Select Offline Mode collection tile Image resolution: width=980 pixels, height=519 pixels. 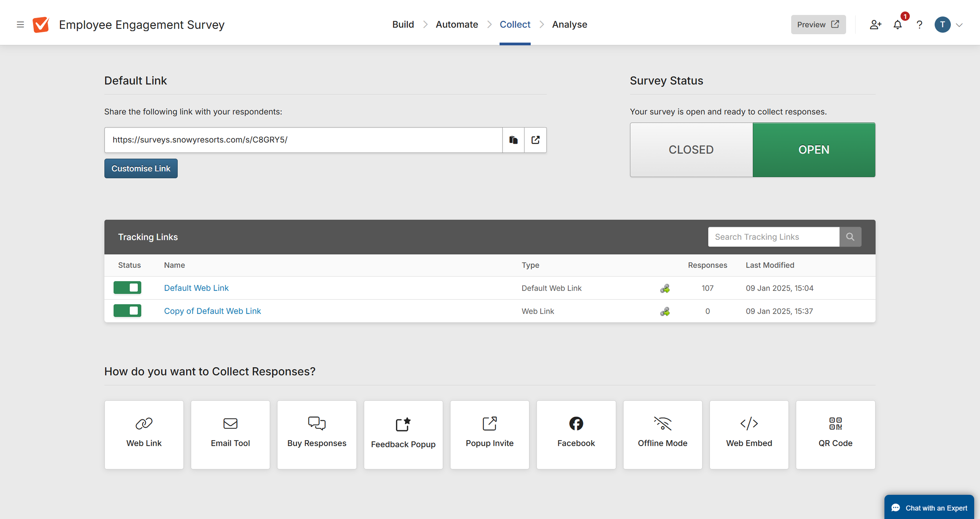662,434
